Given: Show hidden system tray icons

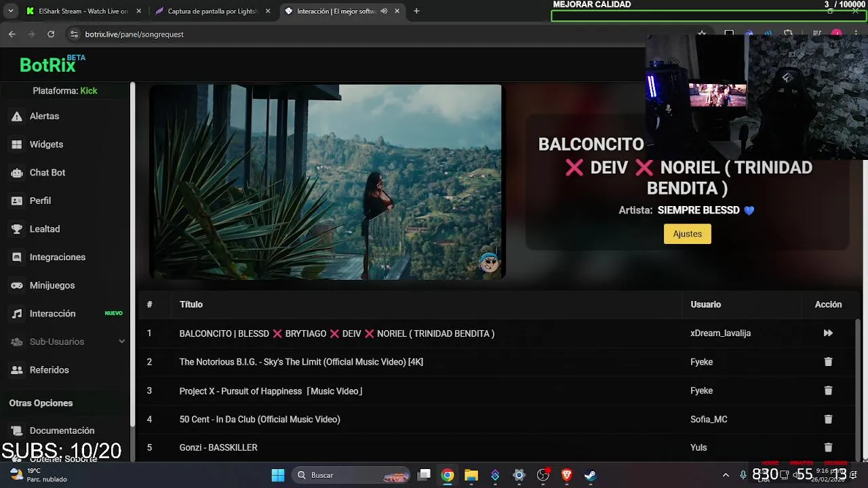Looking at the screenshot, I should point(726,475).
